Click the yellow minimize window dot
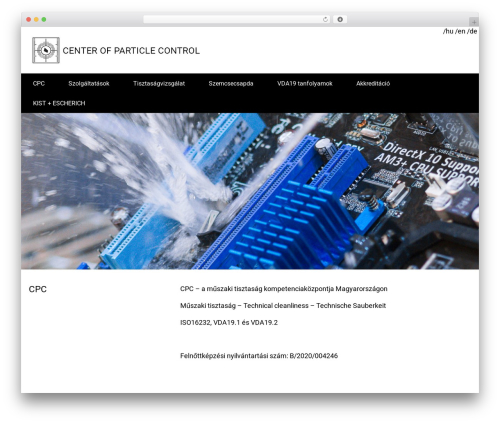The width and height of the screenshot is (500, 423). (36, 20)
